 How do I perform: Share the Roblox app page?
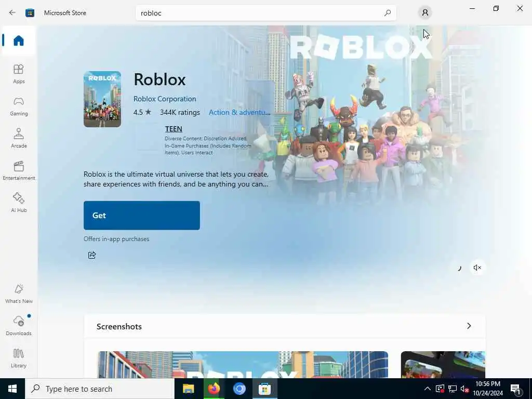coord(92,255)
